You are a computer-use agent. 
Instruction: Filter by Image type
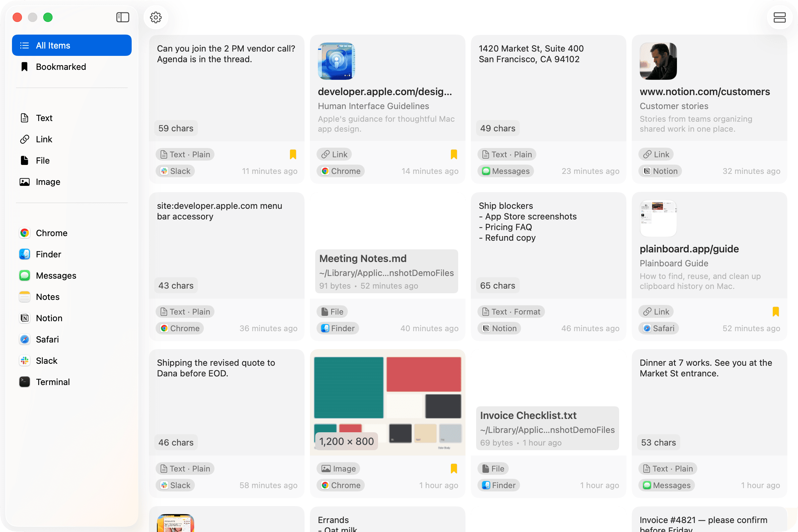pyautogui.click(x=71, y=182)
